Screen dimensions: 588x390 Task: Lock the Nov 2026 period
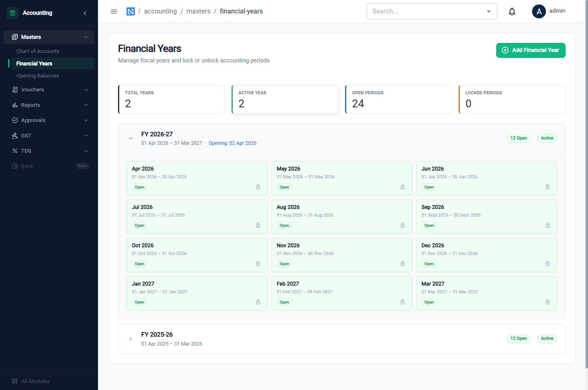[x=403, y=264]
